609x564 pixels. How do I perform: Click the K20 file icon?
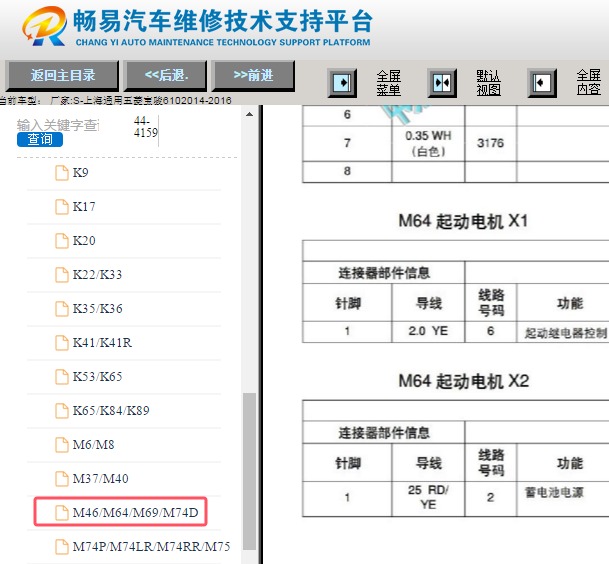coord(62,241)
